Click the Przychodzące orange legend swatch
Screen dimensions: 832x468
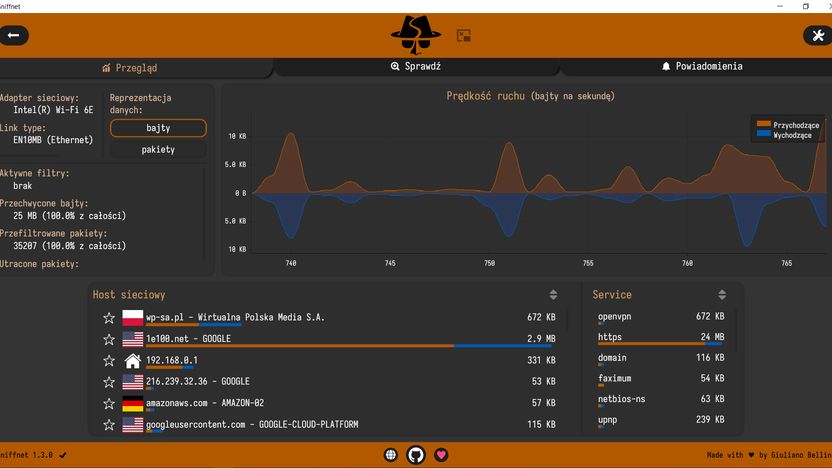tap(764, 124)
